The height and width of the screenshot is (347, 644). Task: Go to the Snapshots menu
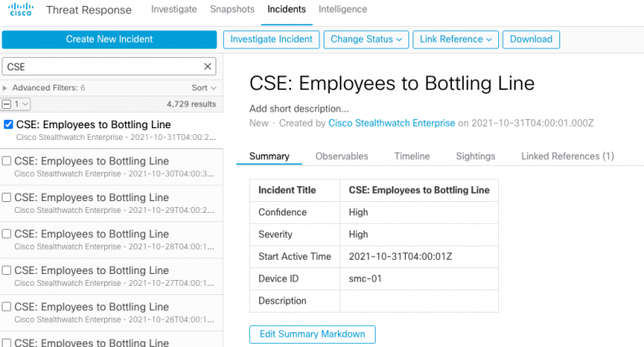click(x=232, y=9)
